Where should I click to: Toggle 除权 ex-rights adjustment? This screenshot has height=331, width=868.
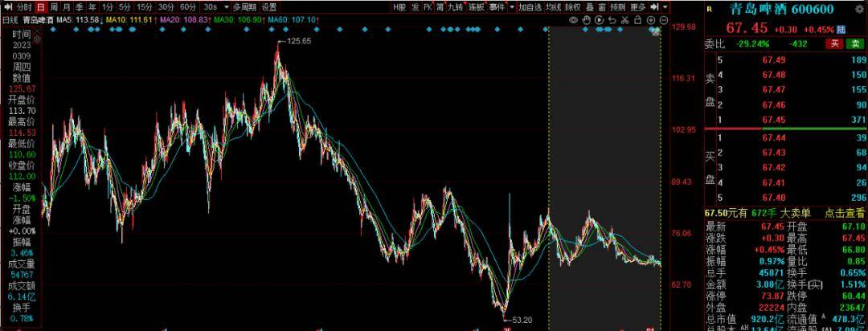coord(573,7)
